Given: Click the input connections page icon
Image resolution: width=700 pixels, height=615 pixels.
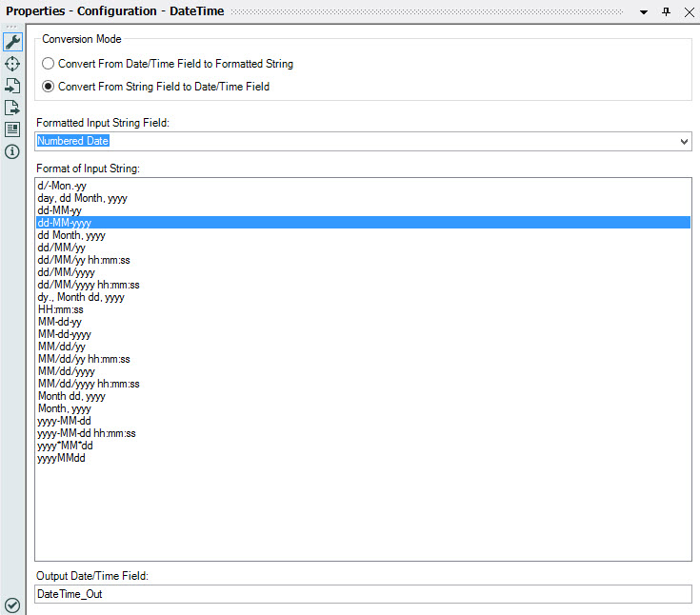Looking at the screenshot, I should point(12,86).
